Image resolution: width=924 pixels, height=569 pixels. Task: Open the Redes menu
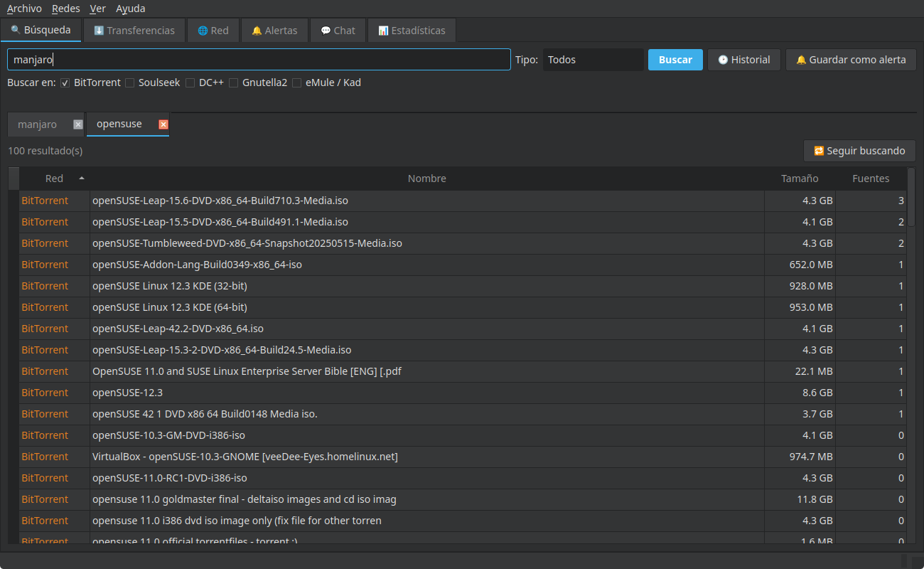pyautogui.click(x=66, y=9)
